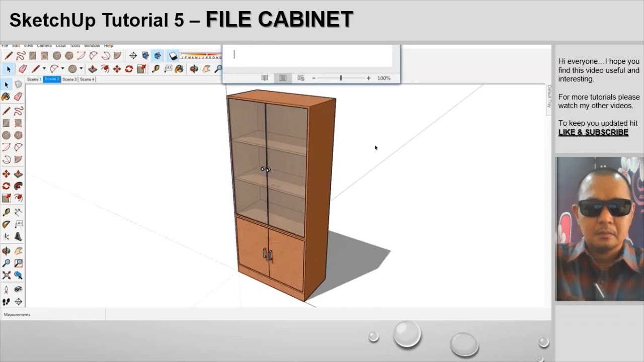Toggle the shadows display icon
Viewport: 644px width, 362px height.
(x=173, y=56)
